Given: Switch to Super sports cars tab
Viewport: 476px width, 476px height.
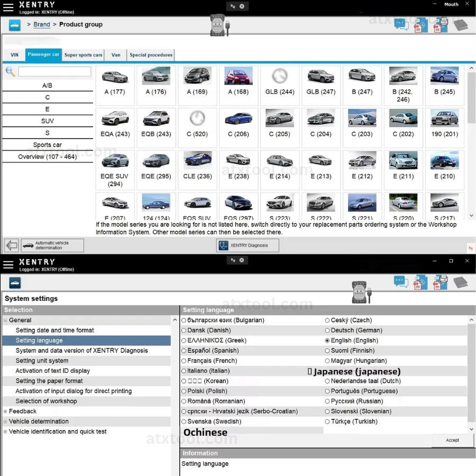Looking at the screenshot, I should click(x=83, y=55).
